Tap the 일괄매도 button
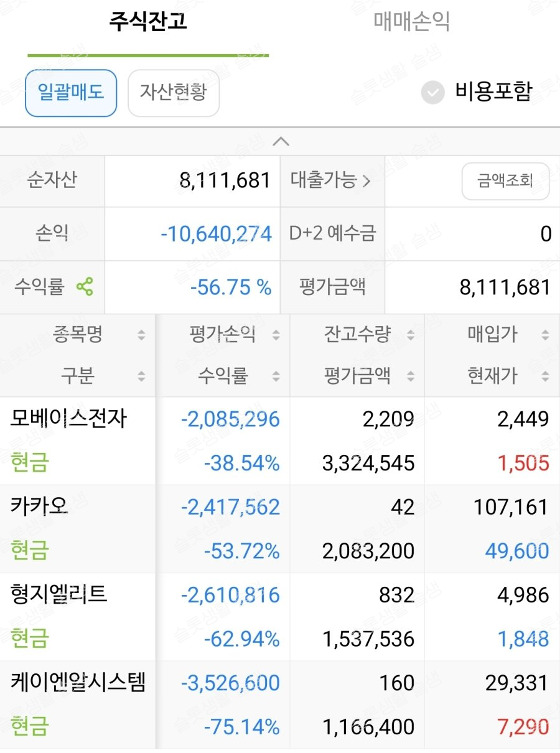560x753 pixels. click(x=71, y=93)
